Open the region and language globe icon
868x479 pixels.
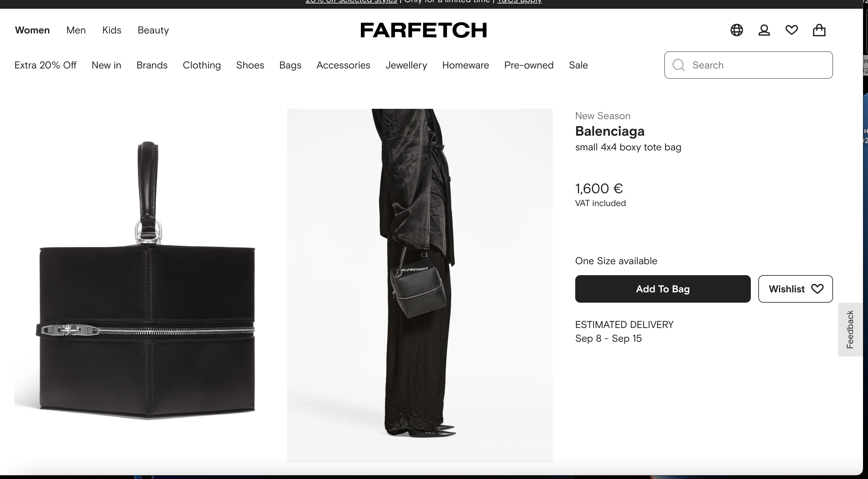[736, 30]
